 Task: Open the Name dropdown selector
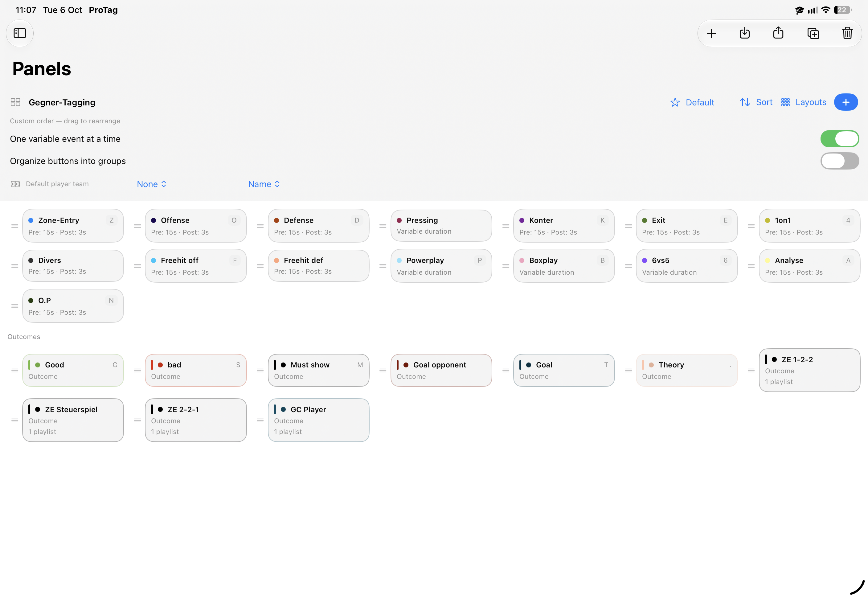point(264,184)
